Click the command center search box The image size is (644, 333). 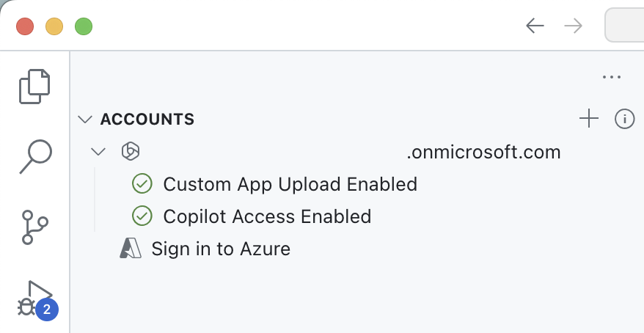click(x=625, y=26)
